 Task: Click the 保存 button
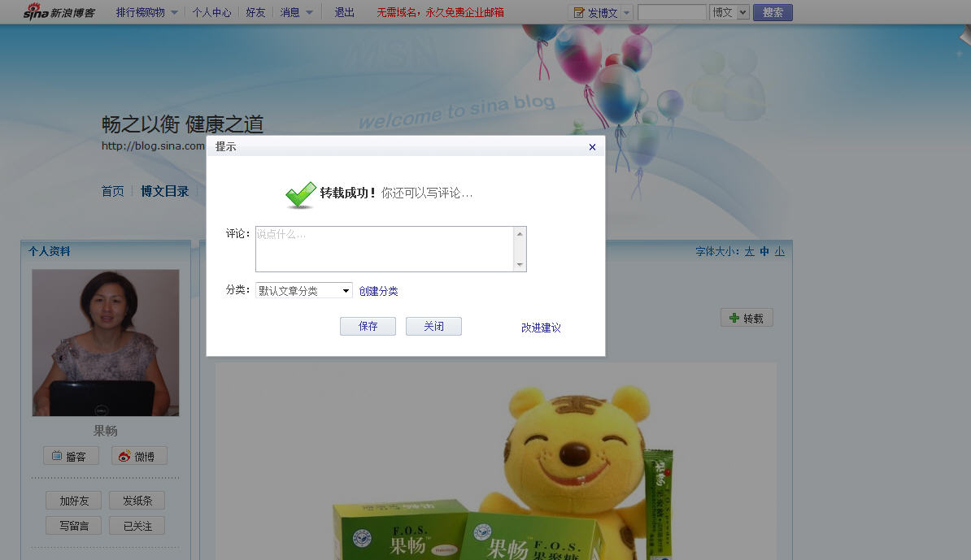click(x=368, y=326)
